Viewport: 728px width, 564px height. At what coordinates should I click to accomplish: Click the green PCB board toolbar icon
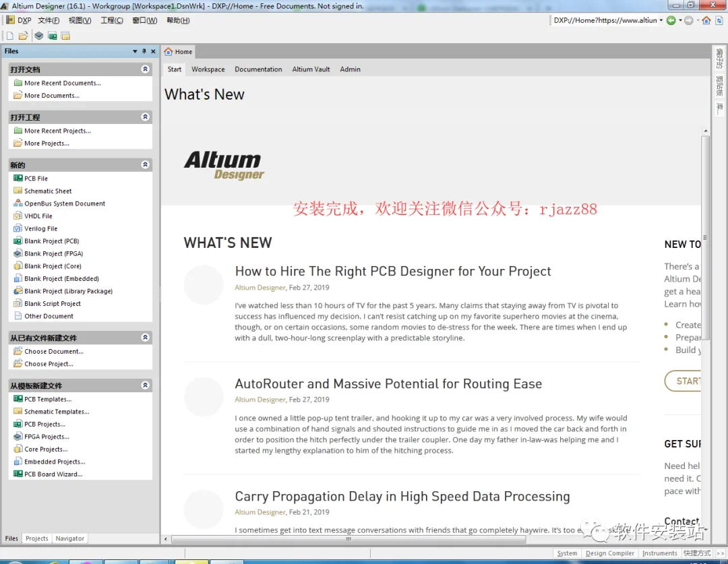[x=53, y=36]
